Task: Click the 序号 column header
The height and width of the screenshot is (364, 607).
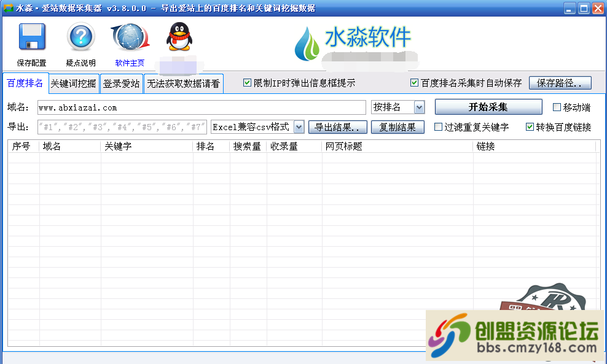Action: pos(23,146)
